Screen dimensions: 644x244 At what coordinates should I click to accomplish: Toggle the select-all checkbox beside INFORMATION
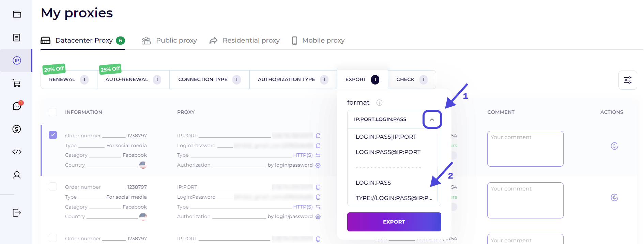pos(53,112)
